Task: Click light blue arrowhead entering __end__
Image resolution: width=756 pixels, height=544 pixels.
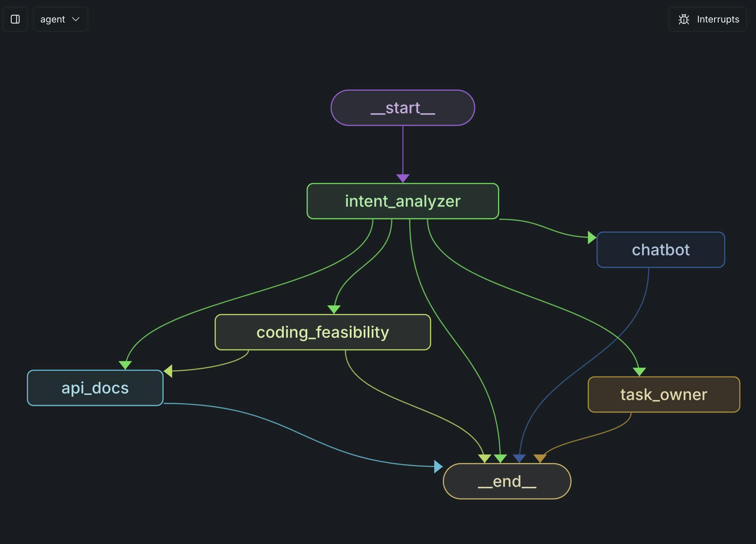Action: [438, 466]
